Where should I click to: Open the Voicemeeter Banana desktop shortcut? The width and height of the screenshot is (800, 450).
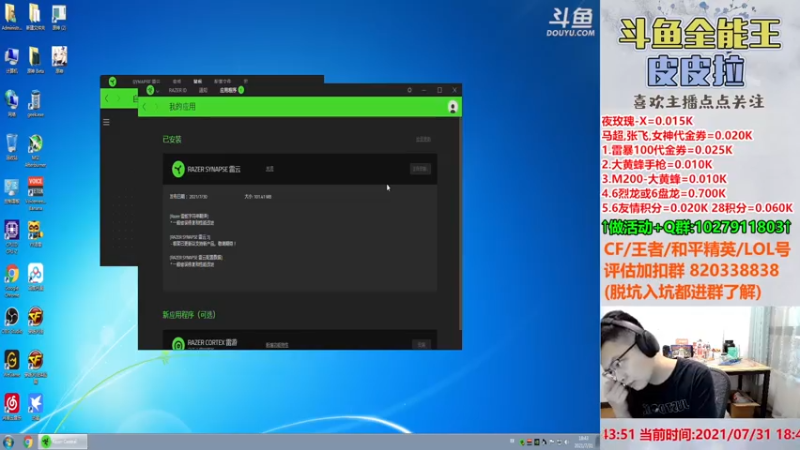pyautogui.click(x=35, y=194)
